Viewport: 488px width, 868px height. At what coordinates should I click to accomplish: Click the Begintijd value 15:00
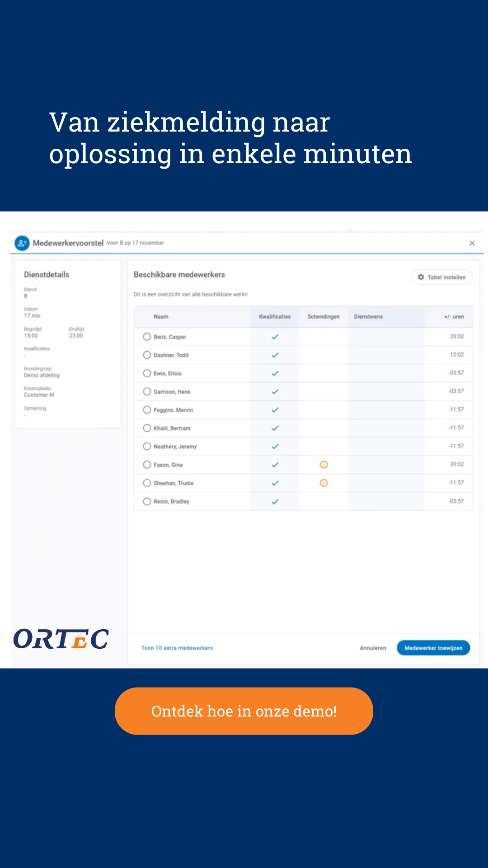[31, 335]
